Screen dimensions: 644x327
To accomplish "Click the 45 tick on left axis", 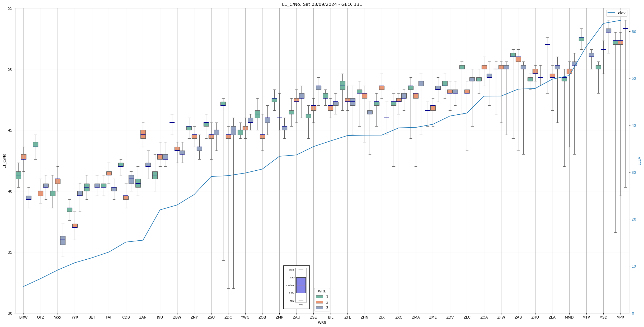I will tap(10, 130).
